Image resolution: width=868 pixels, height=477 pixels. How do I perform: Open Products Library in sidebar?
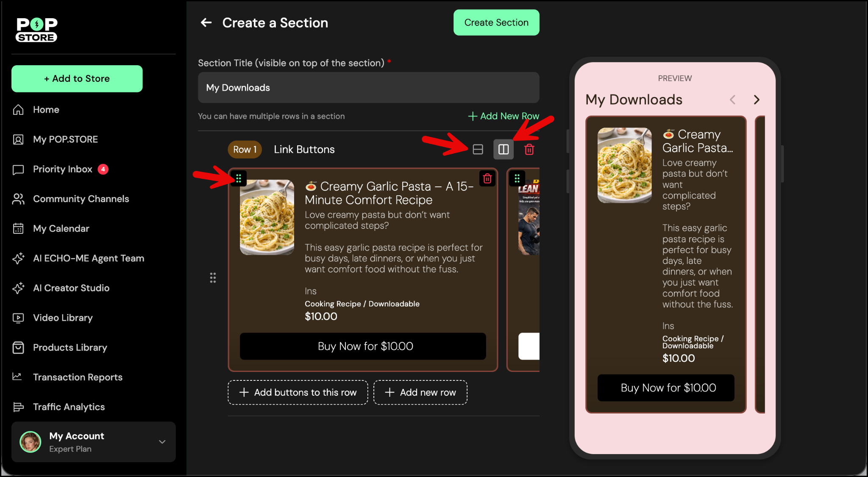(70, 347)
